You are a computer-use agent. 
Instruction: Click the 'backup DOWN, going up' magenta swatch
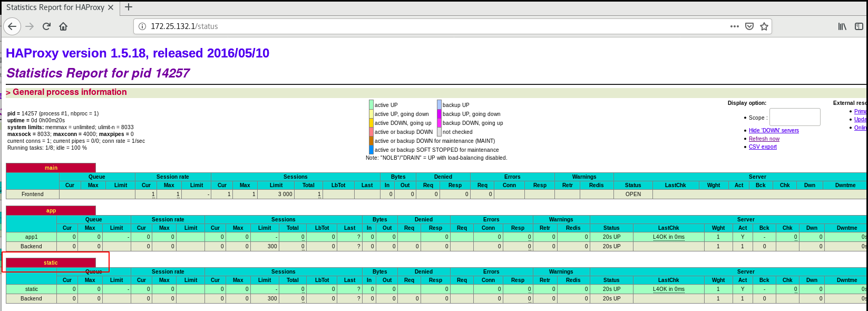point(439,123)
